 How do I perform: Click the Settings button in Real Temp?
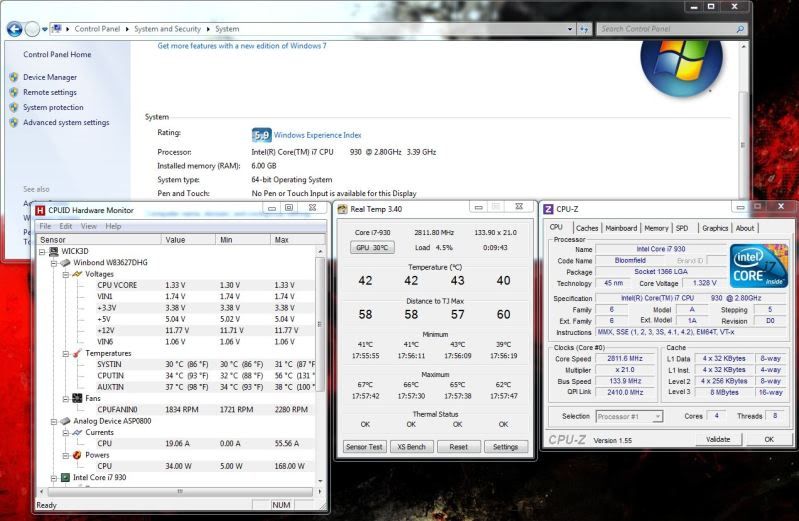[505, 447]
